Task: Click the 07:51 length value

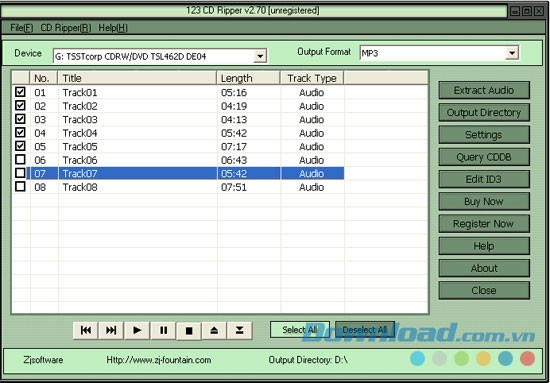Action: click(234, 187)
